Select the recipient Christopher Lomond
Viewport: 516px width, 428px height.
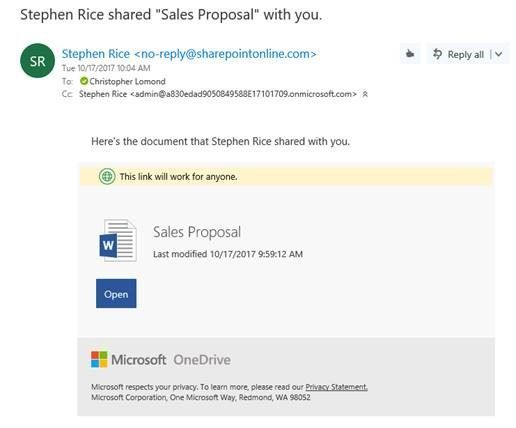point(127,81)
